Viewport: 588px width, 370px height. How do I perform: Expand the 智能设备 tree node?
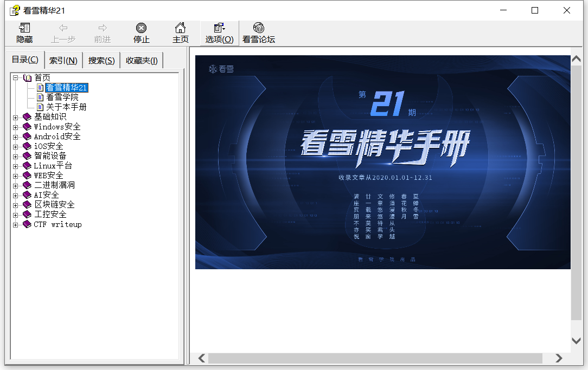pyautogui.click(x=15, y=157)
